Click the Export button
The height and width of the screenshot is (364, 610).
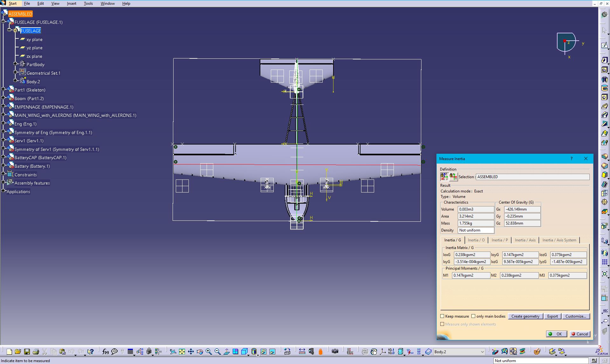tap(552, 316)
